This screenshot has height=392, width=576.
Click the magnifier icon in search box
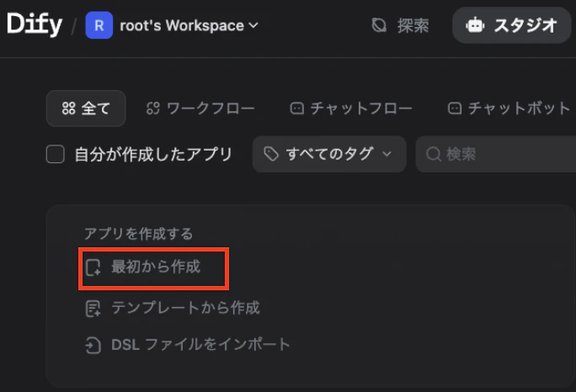point(434,154)
